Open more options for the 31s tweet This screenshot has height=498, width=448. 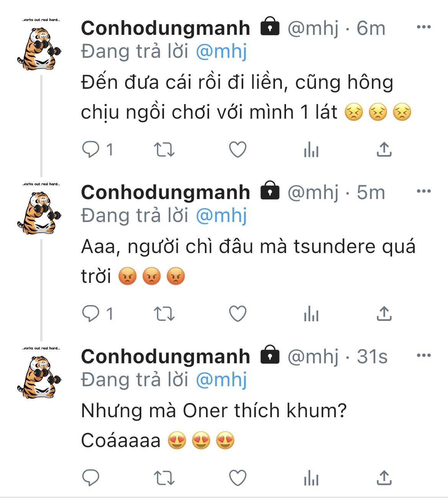pos(423,356)
